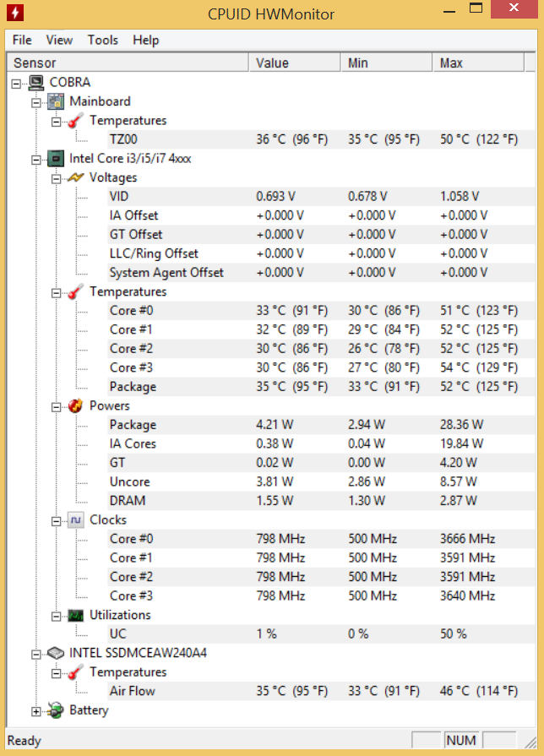Open the View menu
Screen dimensions: 544x756
(59, 40)
